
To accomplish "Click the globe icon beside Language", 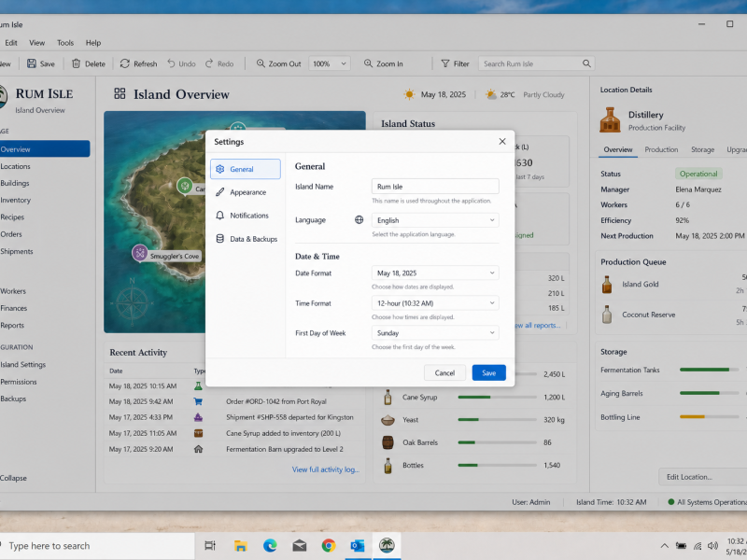I will [359, 219].
